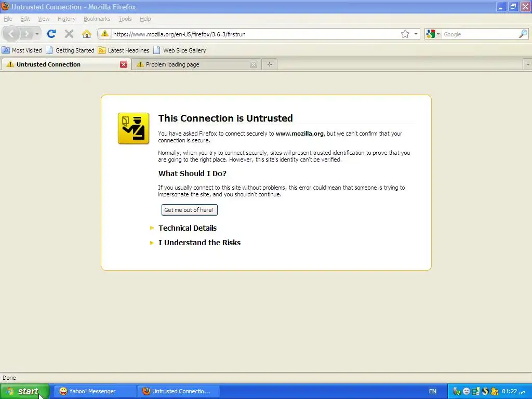Click the Get me out of here! button
The width and height of the screenshot is (532, 399).
(x=189, y=210)
